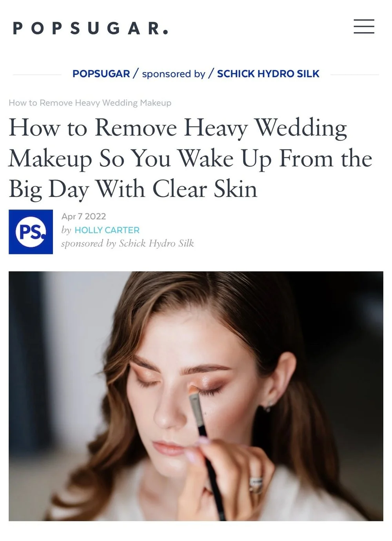
Task: Click the blue PS avatar icon
Action: coord(31,232)
